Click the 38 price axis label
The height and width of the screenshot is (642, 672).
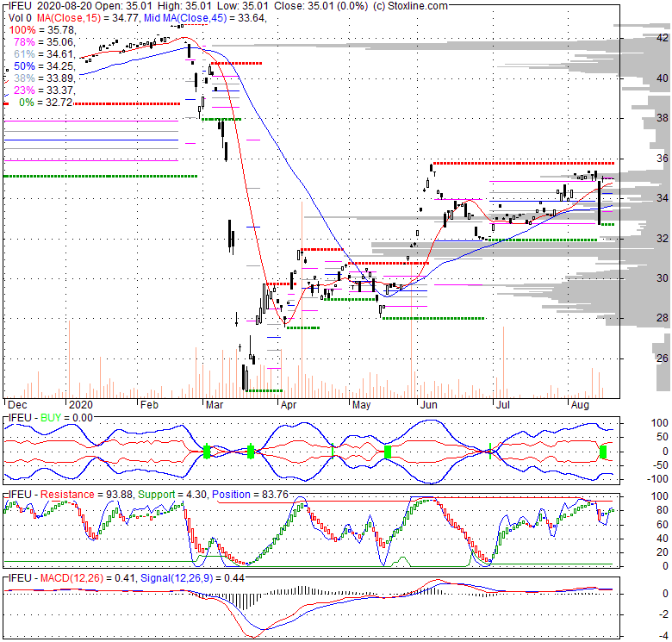click(663, 118)
